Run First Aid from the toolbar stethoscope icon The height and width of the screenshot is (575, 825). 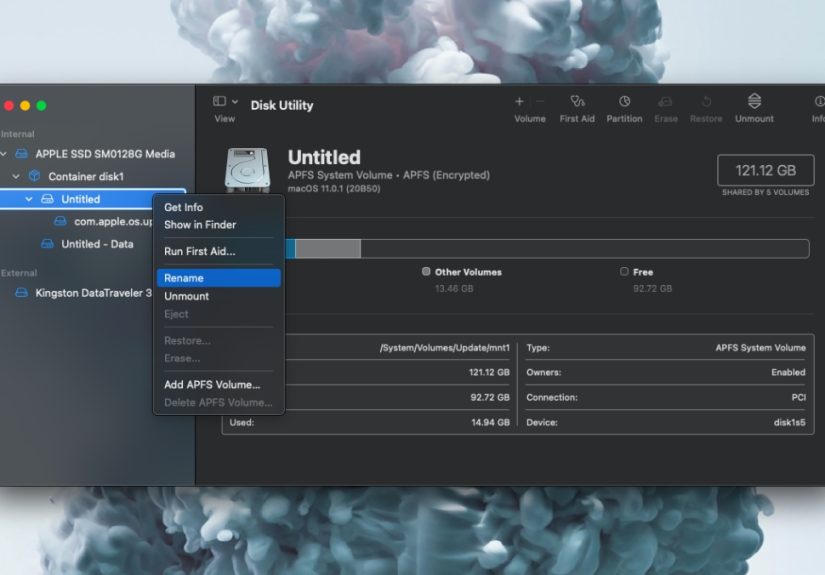tap(577, 101)
